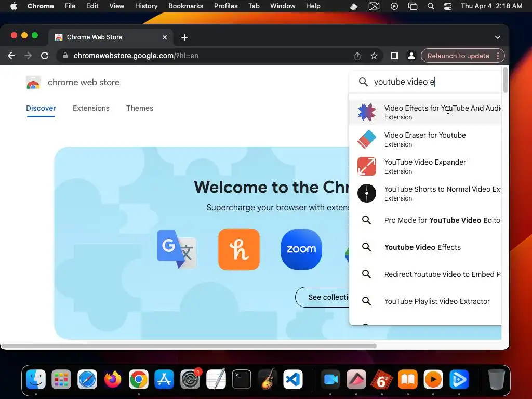
Task: Open the Help menu
Action: tap(313, 6)
